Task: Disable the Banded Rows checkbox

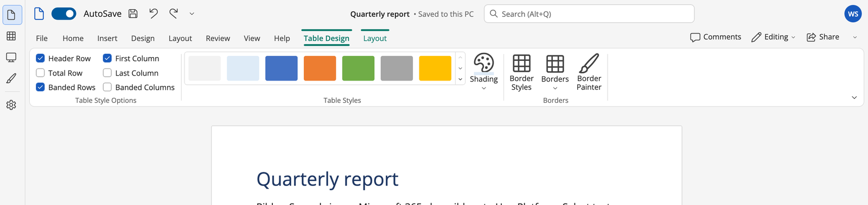Action: pyautogui.click(x=40, y=87)
